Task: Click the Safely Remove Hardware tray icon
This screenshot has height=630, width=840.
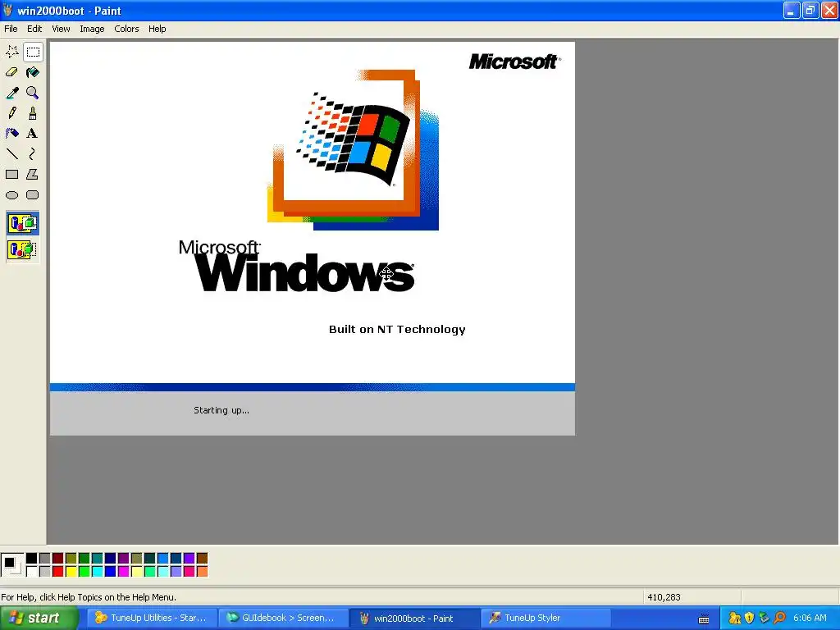Action: [764, 619]
